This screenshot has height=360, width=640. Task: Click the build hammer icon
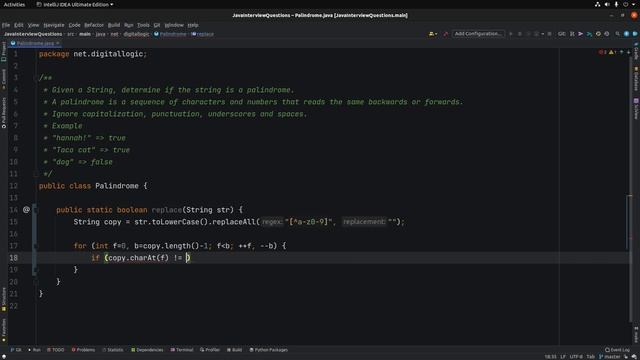446,34
